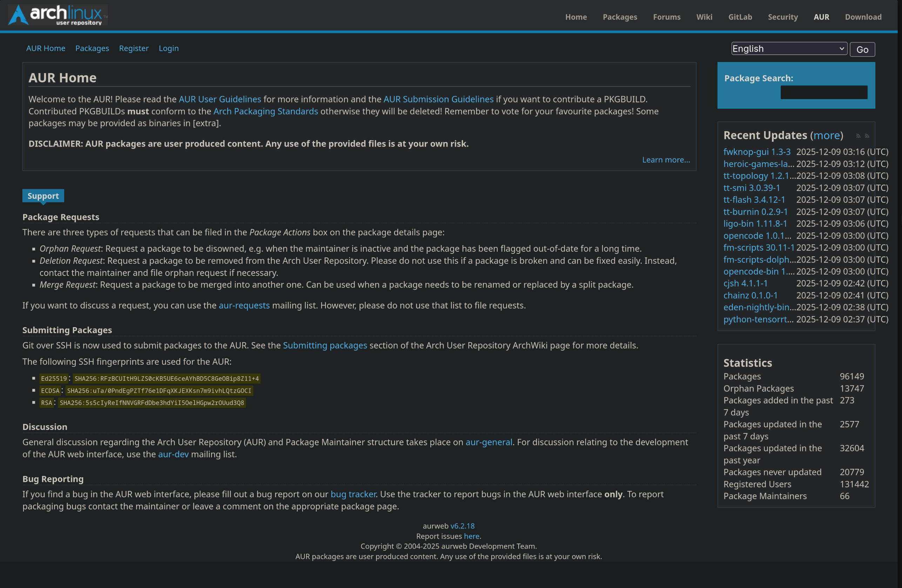Open the Wiki menu item

[704, 17]
